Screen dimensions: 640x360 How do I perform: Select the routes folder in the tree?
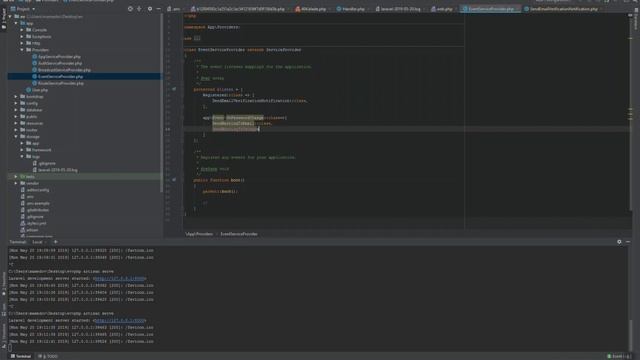[31, 130]
